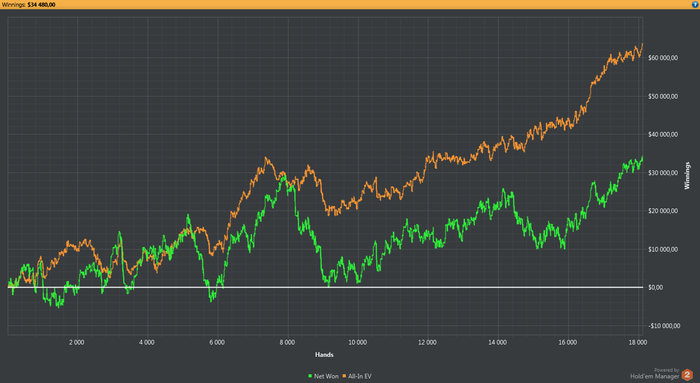The height and width of the screenshot is (383, 700).
Task: Click the Powered by Hold'em Manager text
Action: pyautogui.click(x=655, y=374)
